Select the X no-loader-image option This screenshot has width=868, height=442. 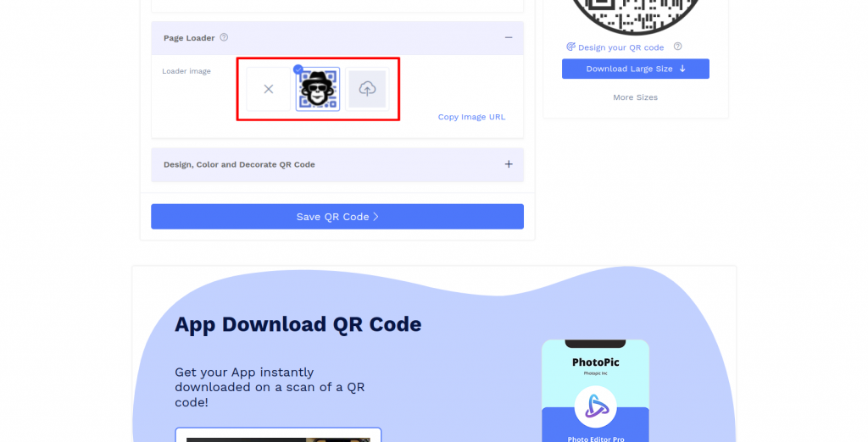click(x=269, y=89)
